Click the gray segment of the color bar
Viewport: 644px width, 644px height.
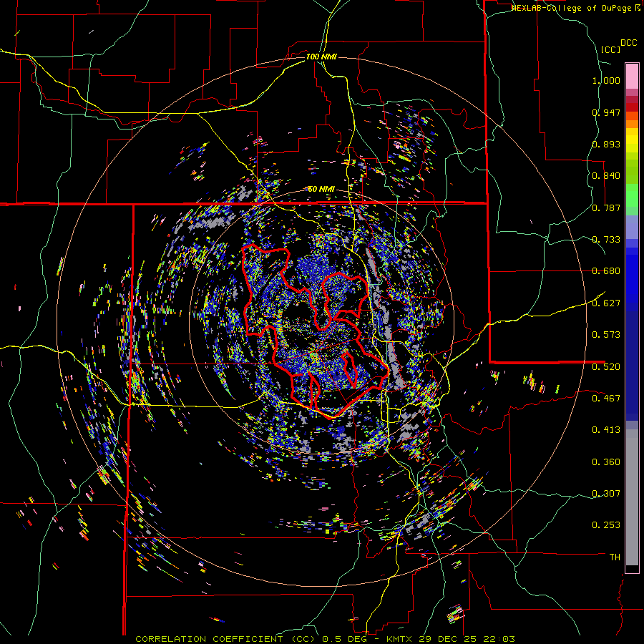click(x=632, y=497)
